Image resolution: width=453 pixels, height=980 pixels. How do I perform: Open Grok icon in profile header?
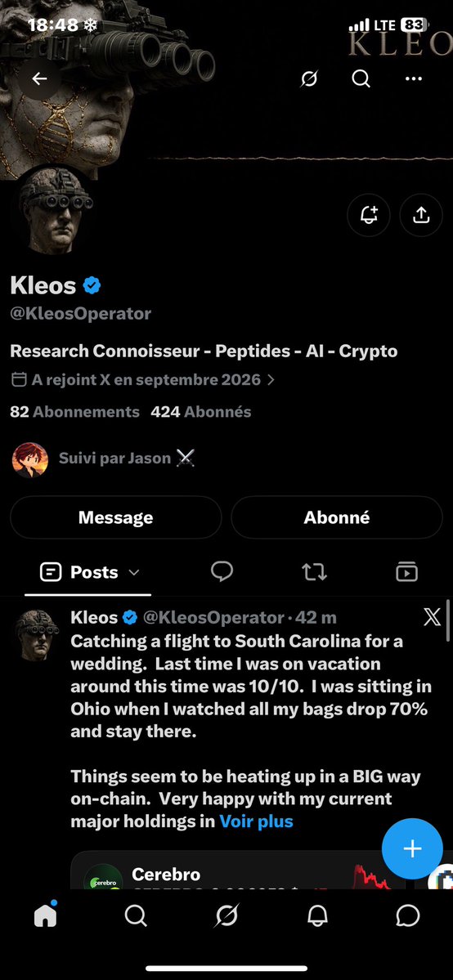pyautogui.click(x=308, y=78)
